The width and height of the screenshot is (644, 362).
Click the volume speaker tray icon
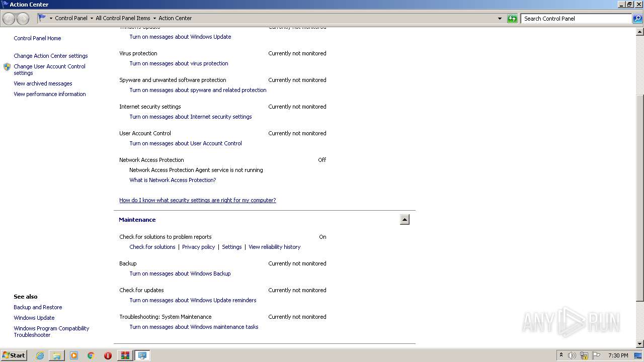tap(572, 355)
